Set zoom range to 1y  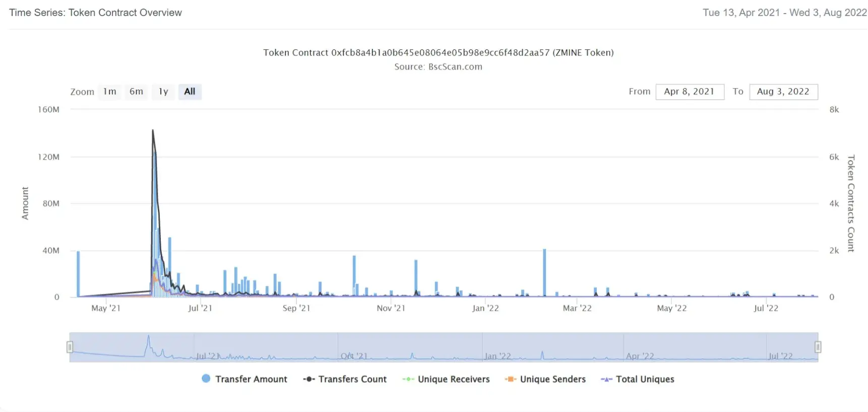163,92
